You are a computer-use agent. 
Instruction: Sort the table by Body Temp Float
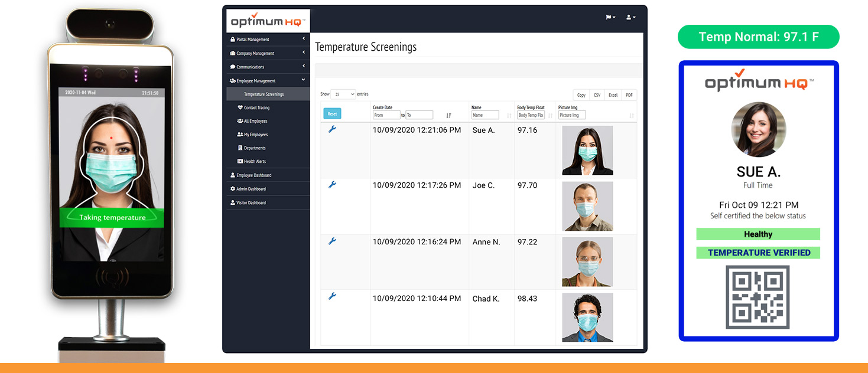pyautogui.click(x=551, y=116)
